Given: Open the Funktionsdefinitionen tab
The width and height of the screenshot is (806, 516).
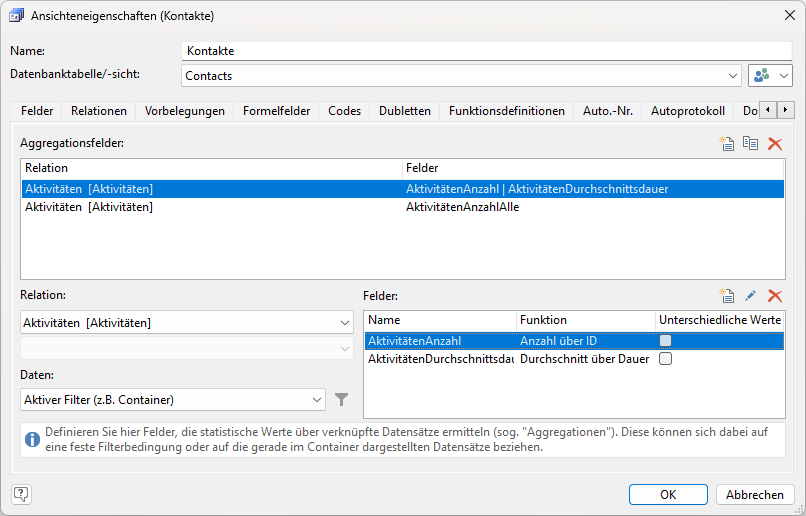Looking at the screenshot, I should pyautogui.click(x=506, y=111).
